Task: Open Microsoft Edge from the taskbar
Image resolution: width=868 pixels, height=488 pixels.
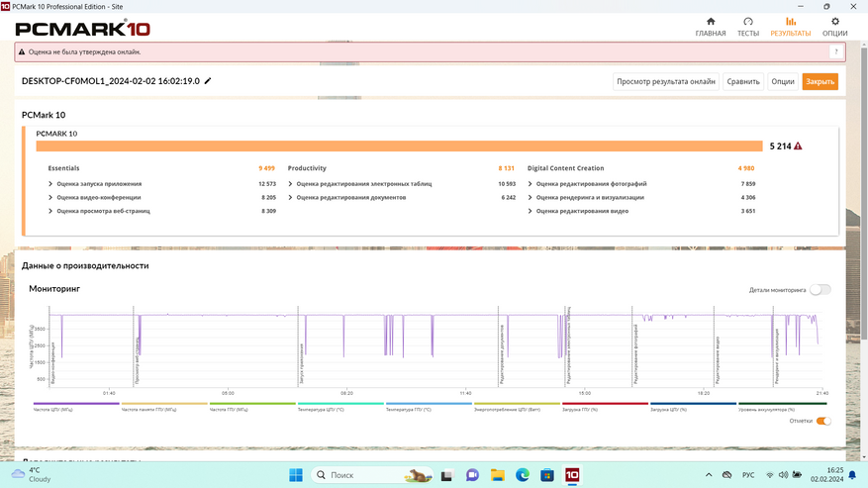Action: point(522,475)
